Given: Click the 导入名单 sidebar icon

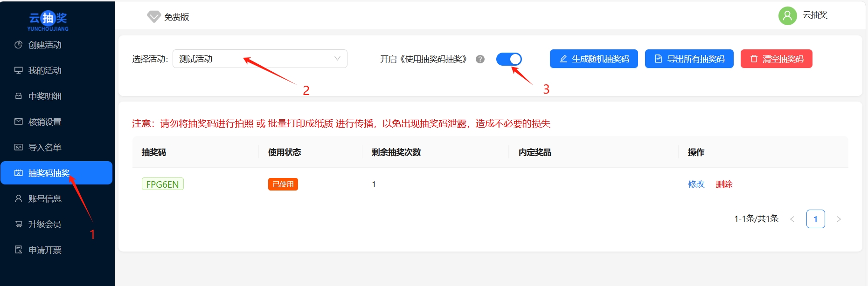Looking at the screenshot, I should pos(19,147).
